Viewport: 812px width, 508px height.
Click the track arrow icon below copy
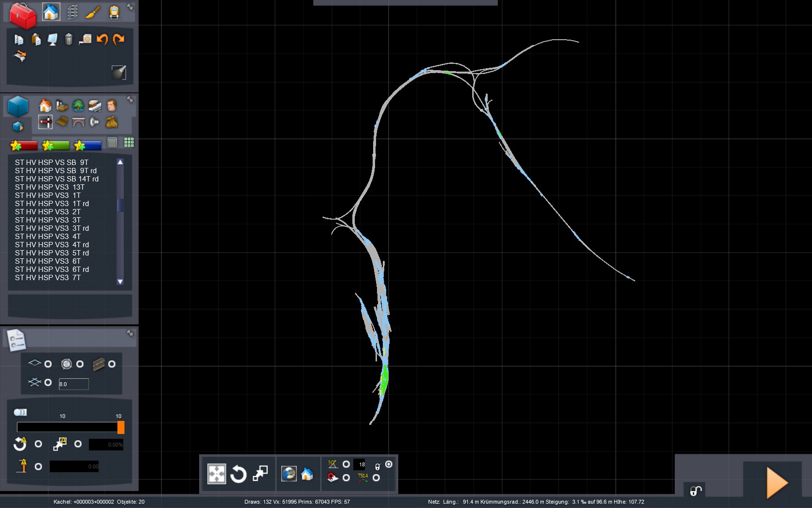pyautogui.click(x=19, y=56)
